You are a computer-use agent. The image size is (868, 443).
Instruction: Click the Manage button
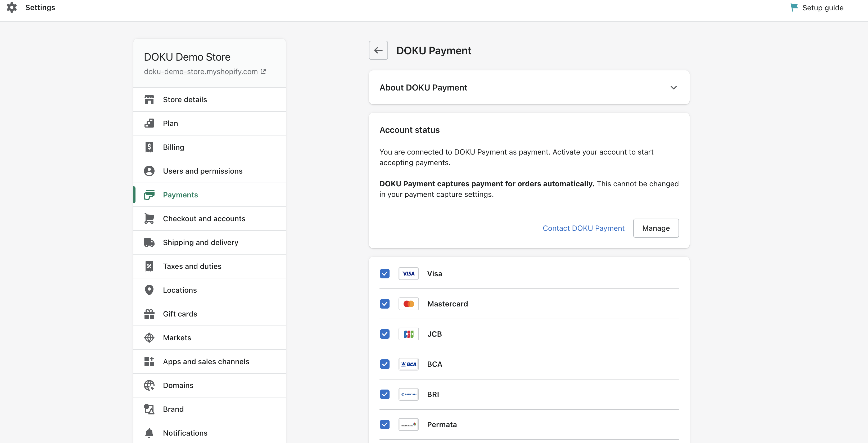pyautogui.click(x=656, y=228)
